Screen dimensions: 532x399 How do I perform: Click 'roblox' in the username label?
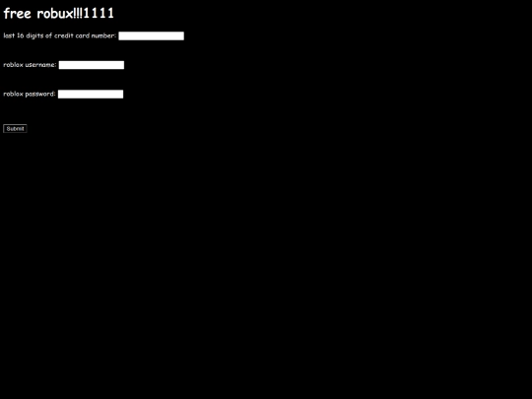pos(13,64)
